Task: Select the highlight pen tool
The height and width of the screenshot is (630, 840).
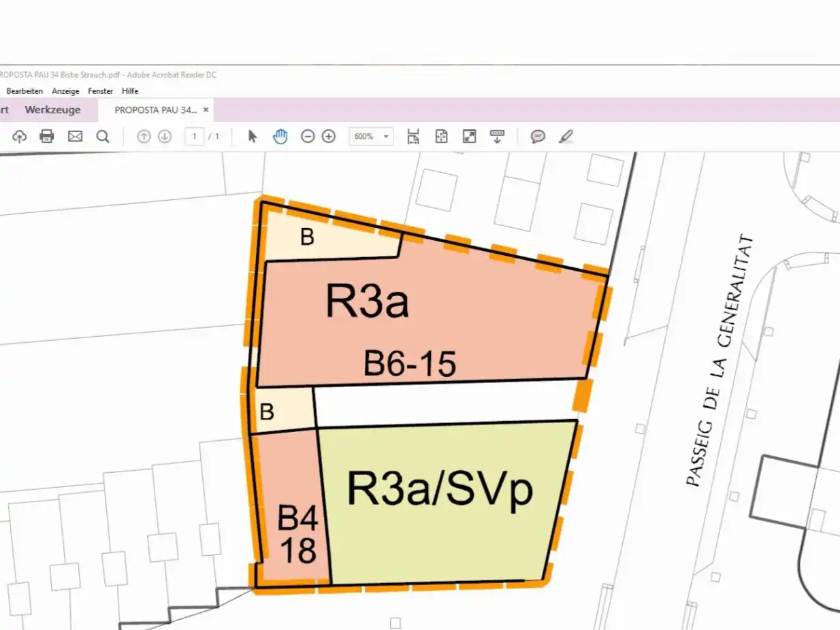Action: pyautogui.click(x=566, y=137)
